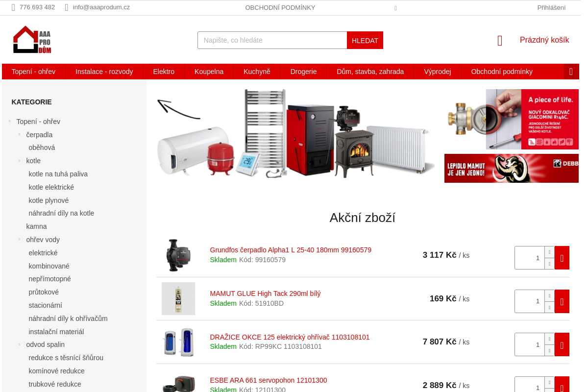Open the Koupelna menu item
Screen dimensions: 588x392
(209, 72)
